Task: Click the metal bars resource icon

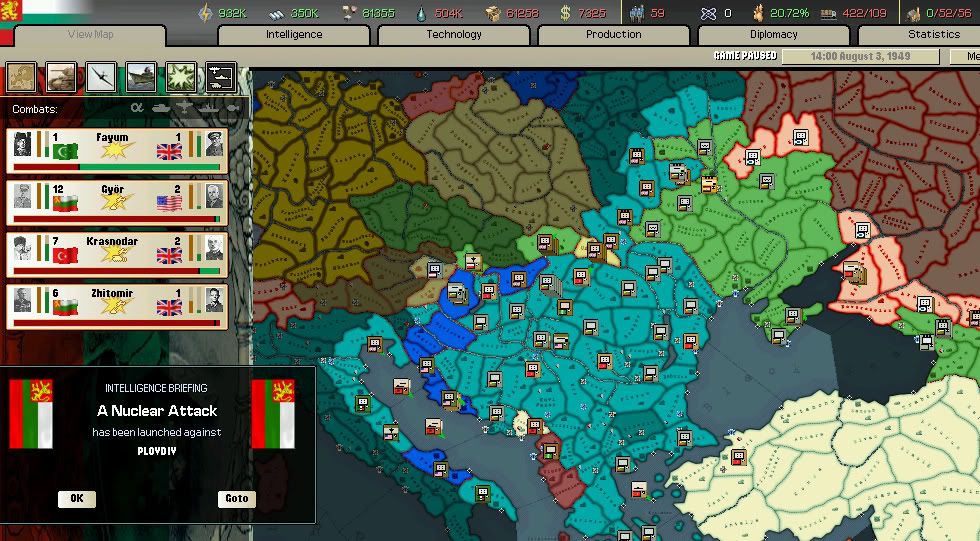Action: (277, 13)
